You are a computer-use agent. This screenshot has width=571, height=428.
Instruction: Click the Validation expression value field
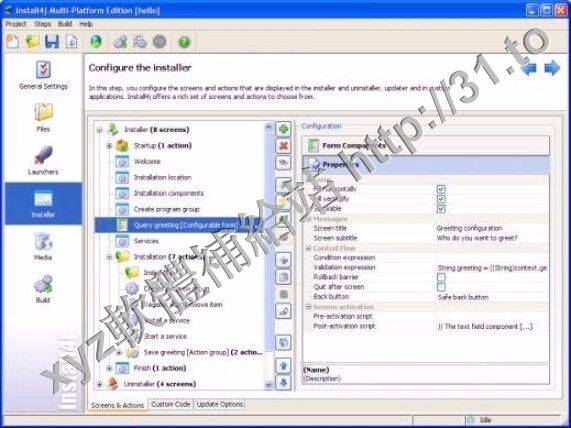(492, 268)
